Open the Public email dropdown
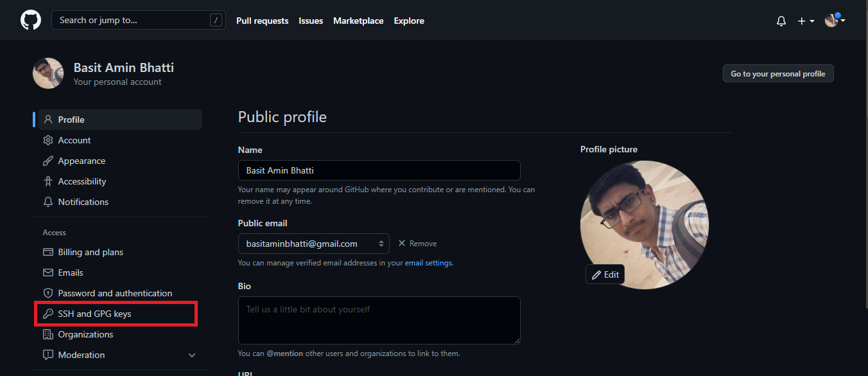 pos(313,244)
